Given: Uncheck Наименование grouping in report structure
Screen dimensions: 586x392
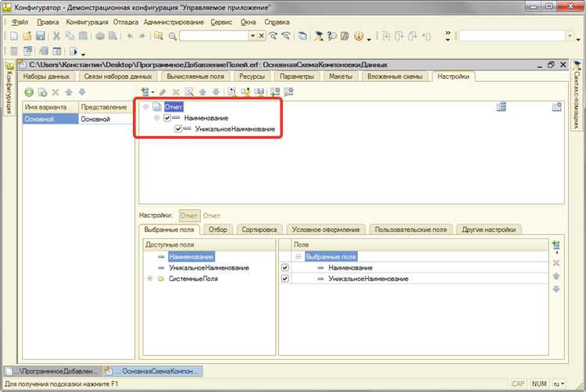Looking at the screenshot, I should (167, 118).
